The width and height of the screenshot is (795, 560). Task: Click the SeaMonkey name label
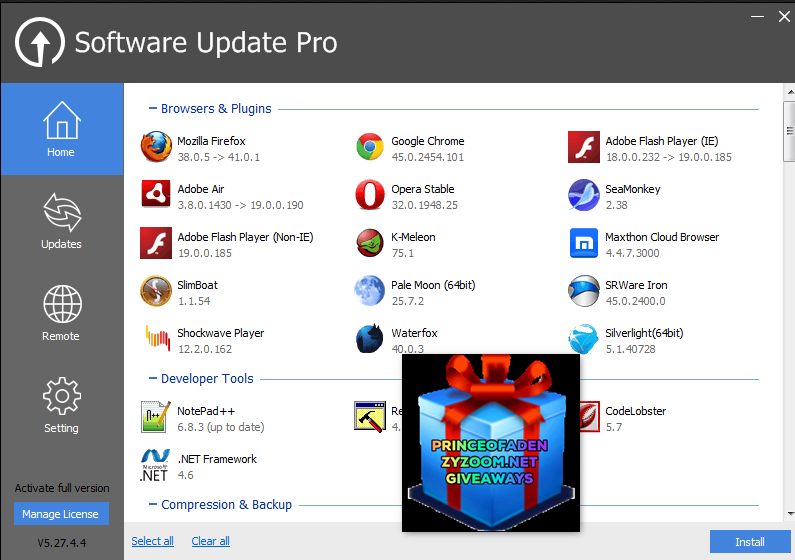click(x=632, y=189)
